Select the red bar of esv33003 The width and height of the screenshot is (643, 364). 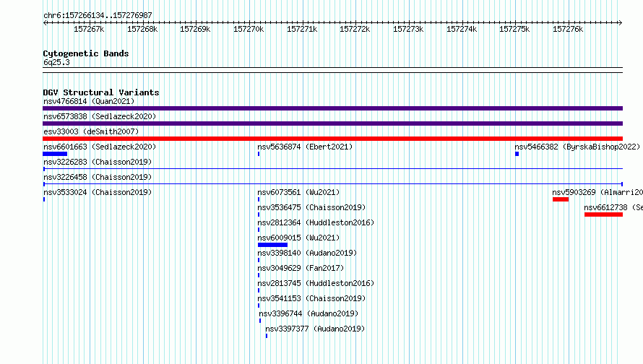coord(332,139)
